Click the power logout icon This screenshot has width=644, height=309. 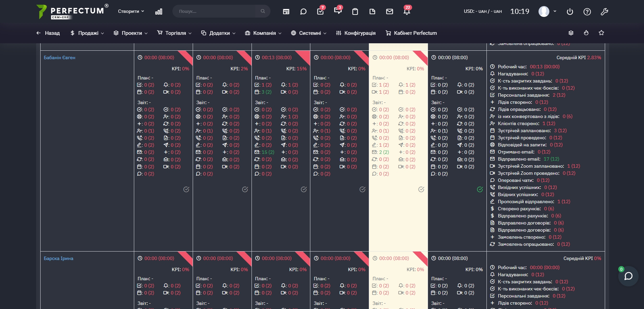570,11
